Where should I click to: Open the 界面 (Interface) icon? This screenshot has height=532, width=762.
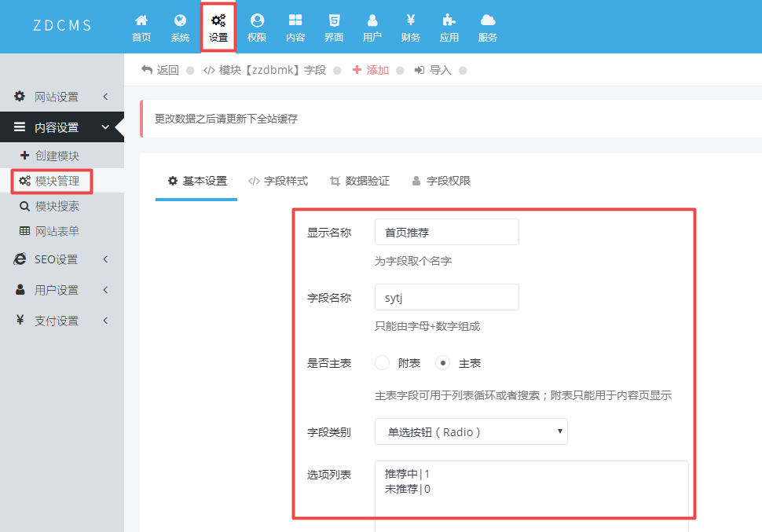pos(333,26)
